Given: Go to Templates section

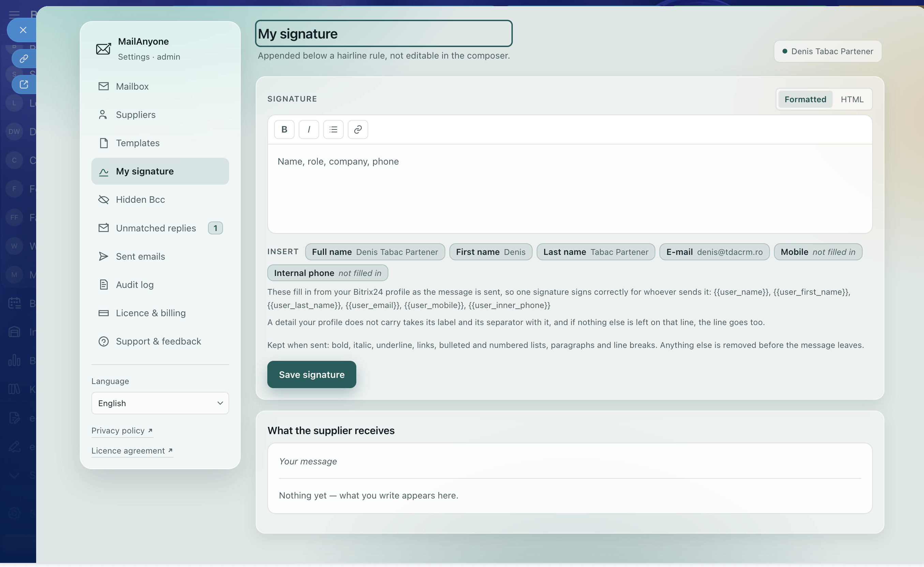Looking at the screenshot, I should [160, 143].
